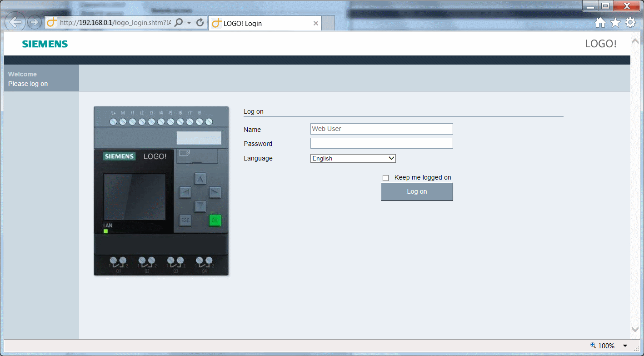Viewport: 644px width, 356px height.
Task: Click the Language field label
Action: click(258, 158)
